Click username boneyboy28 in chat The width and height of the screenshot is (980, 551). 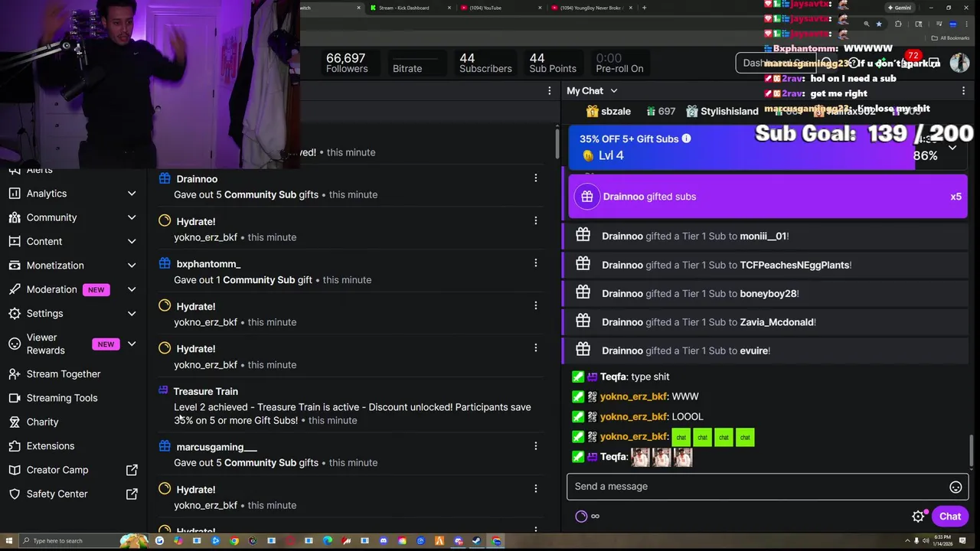pos(768,294)
